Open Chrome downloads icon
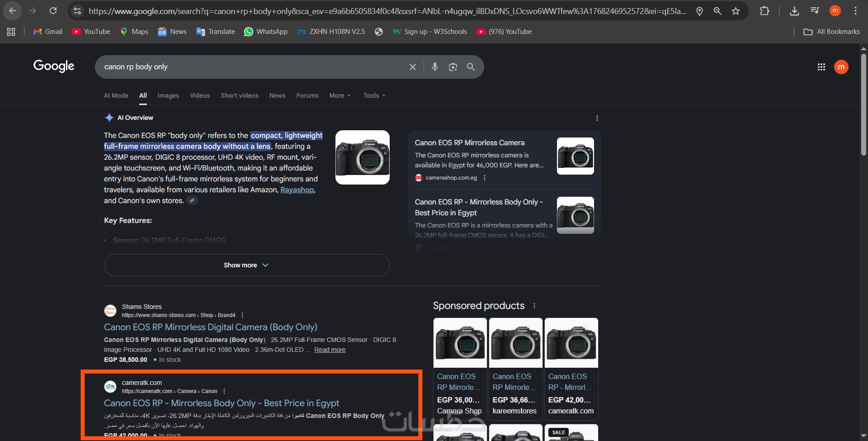The image size is (868, 441). [794, 11]
